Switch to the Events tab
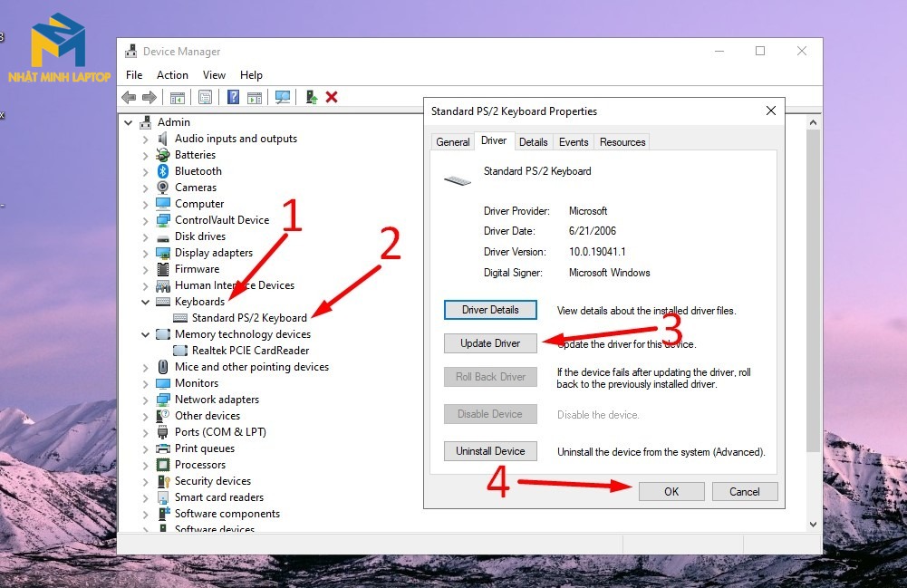Image resolution: width=907 pixels, height=588 pixels. click(x=574, y=142)
